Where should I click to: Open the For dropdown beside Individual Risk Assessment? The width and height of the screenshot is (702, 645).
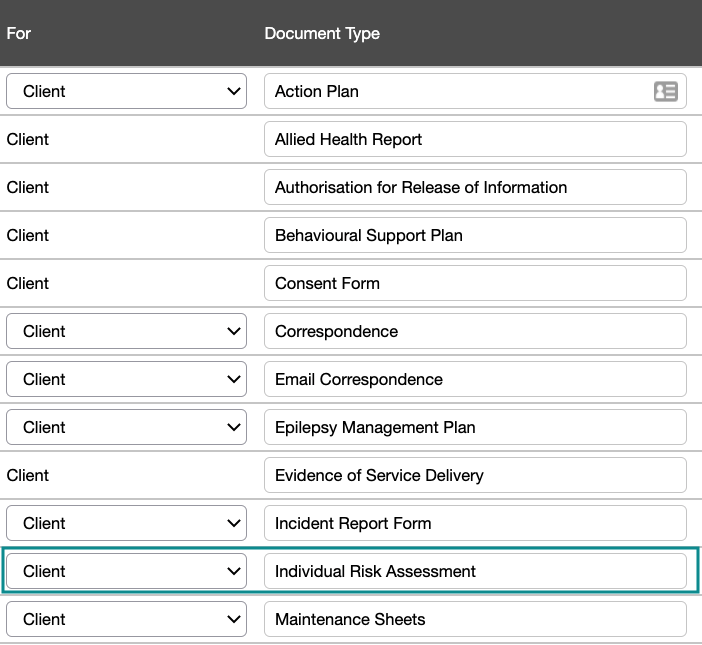[126, 571]
